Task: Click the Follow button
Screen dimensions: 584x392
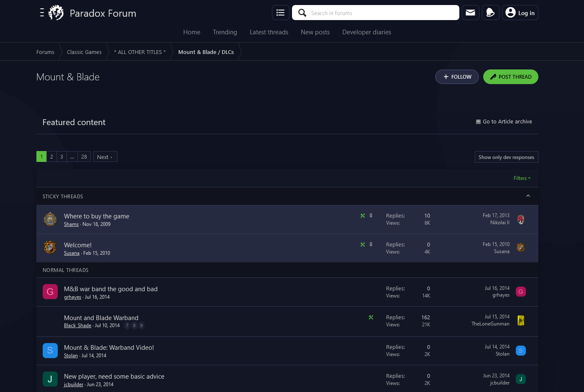Action: coord(457,77)
